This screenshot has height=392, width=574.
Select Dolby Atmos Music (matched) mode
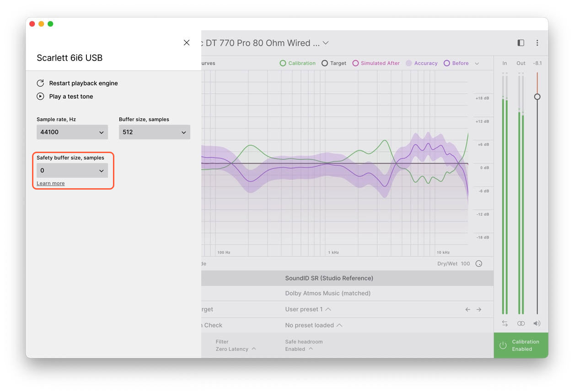[x=327, y=293]
